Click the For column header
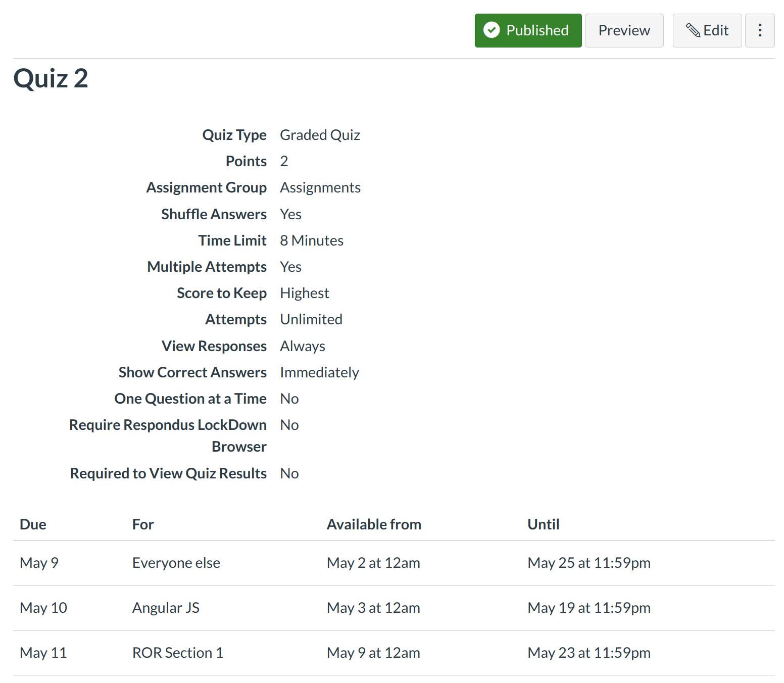The width and height of the screenshot is (784, 683). click(143, 524)
